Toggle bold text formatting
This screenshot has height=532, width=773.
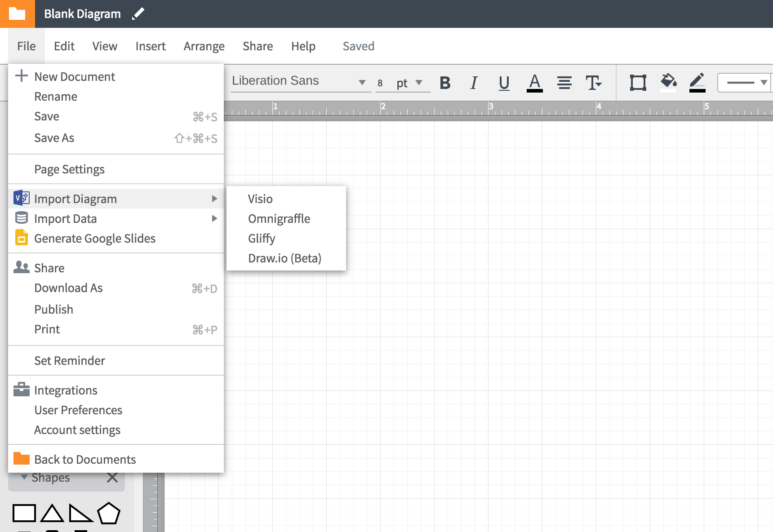coord(445,83)
